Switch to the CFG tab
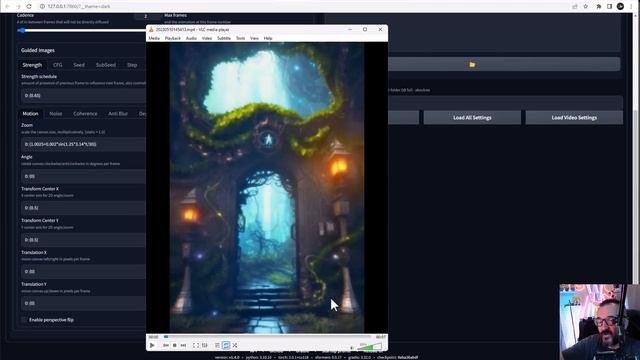Screen dimensions: 640x360 (x=58, y=65)
